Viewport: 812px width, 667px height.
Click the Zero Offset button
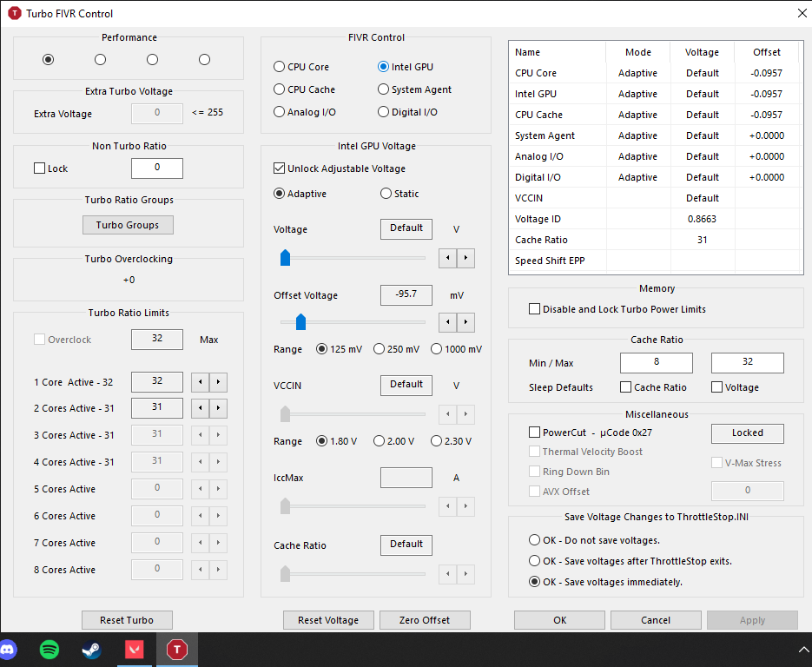tap(425, 620)
